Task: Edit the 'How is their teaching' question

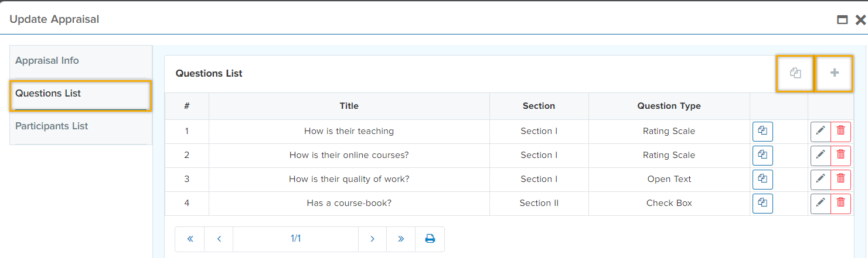Action: pyautogui.click(x=821, y=132)
